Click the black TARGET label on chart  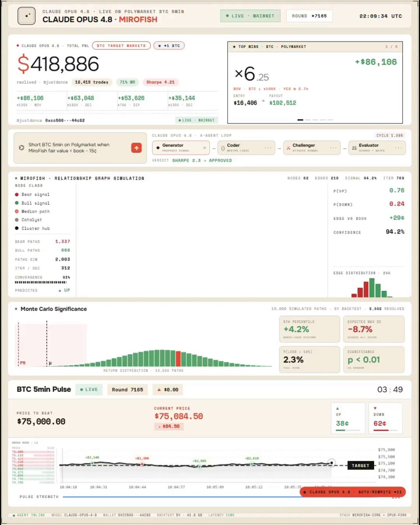[361, 465]
